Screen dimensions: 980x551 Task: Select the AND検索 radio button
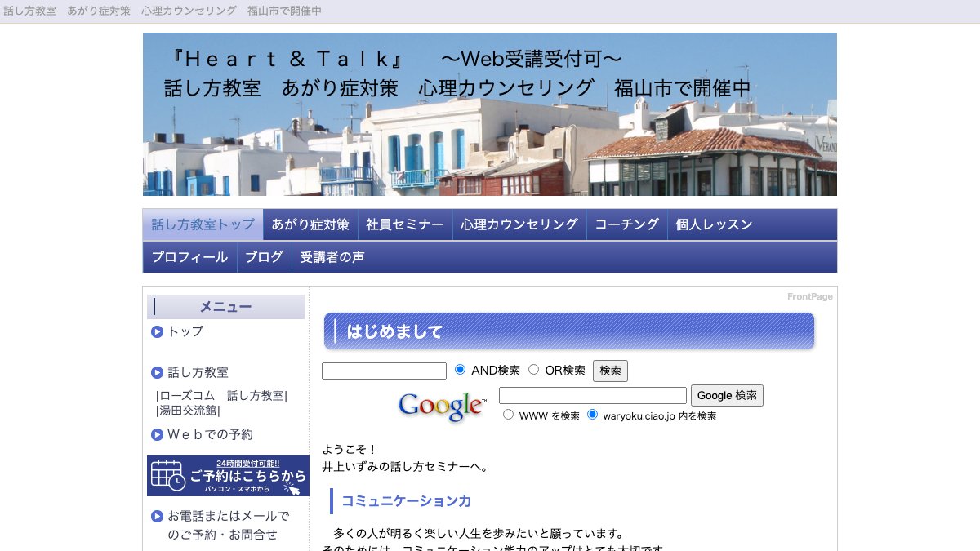460,370
